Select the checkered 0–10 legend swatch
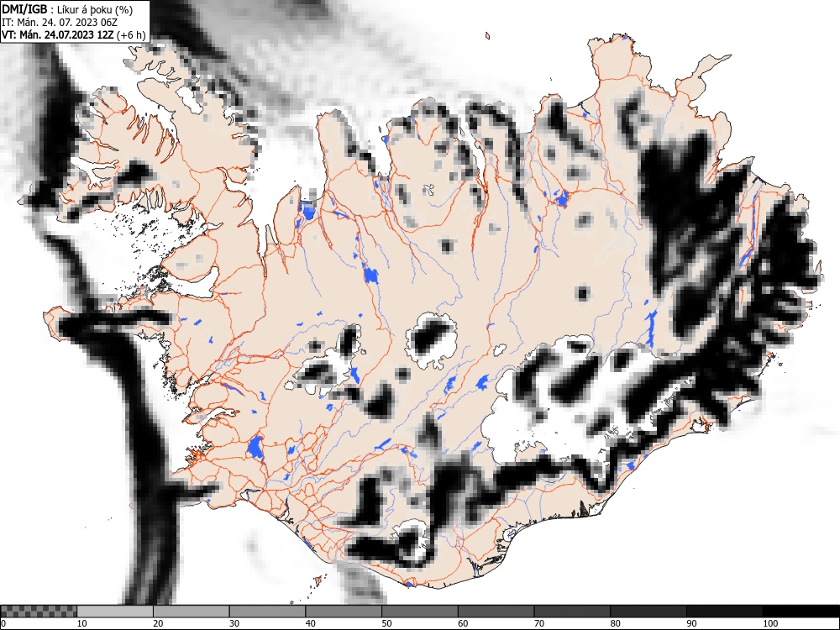This screenshot has width=840, height=630. [x=39, y=612]
